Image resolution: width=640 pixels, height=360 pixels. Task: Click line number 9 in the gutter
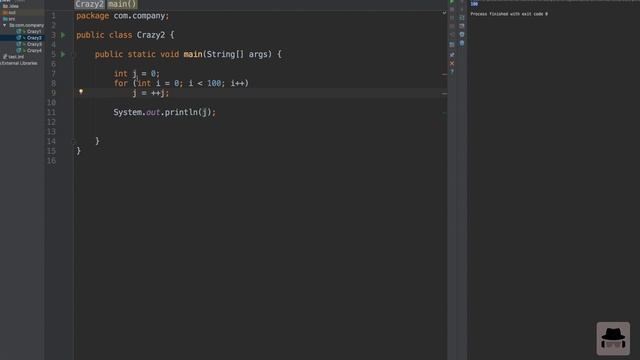[53, 93]
